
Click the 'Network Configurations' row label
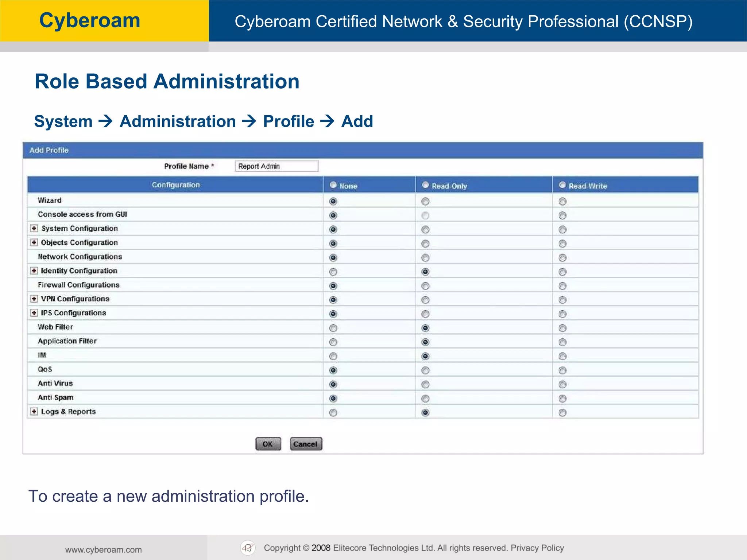[80, 257]
